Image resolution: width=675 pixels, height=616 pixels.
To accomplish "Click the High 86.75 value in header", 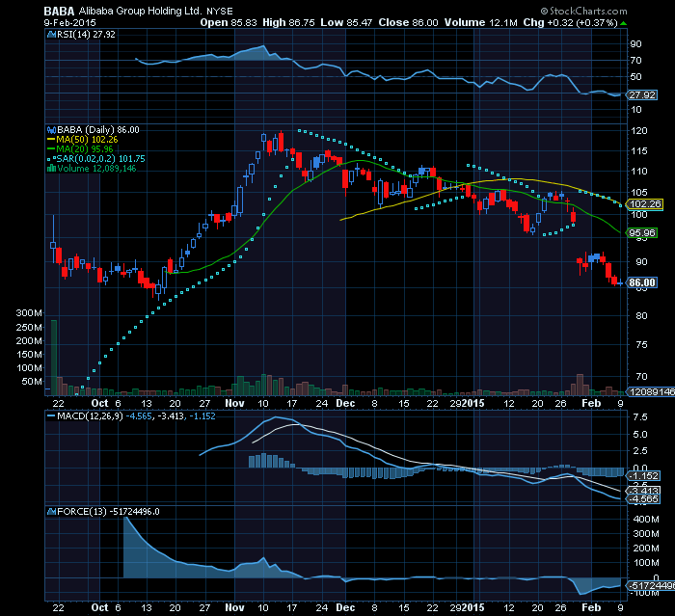I will pyautogui.click(x=289, y=23).
